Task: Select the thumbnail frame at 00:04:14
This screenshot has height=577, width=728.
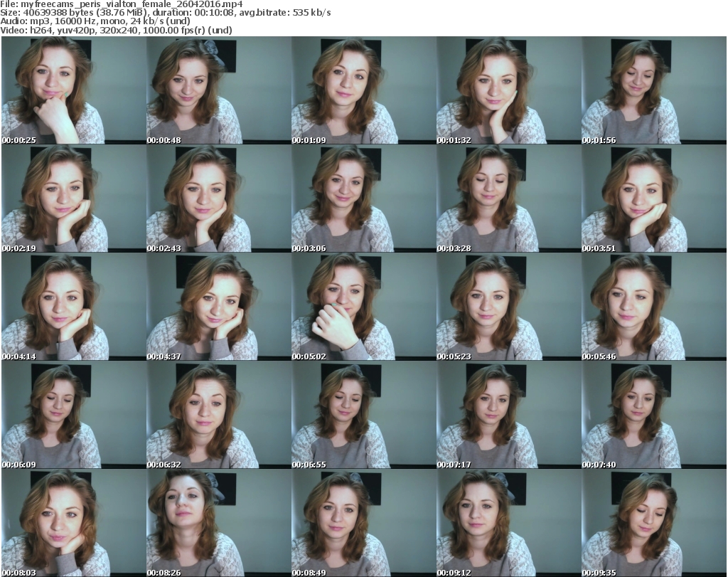Action: 74,307
